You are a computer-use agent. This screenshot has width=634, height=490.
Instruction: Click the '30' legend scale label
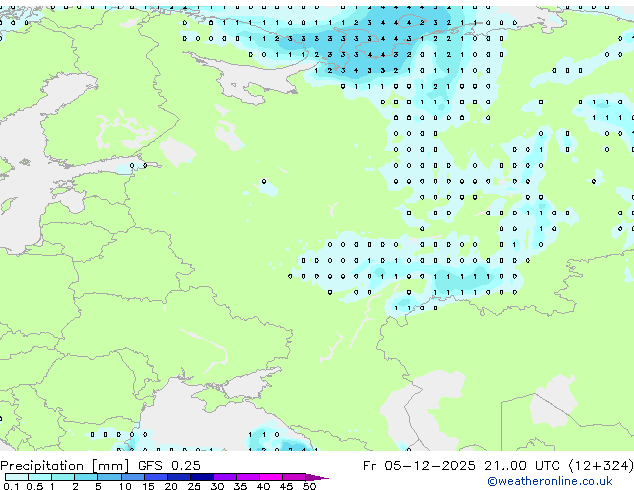[x=217, y=486]
